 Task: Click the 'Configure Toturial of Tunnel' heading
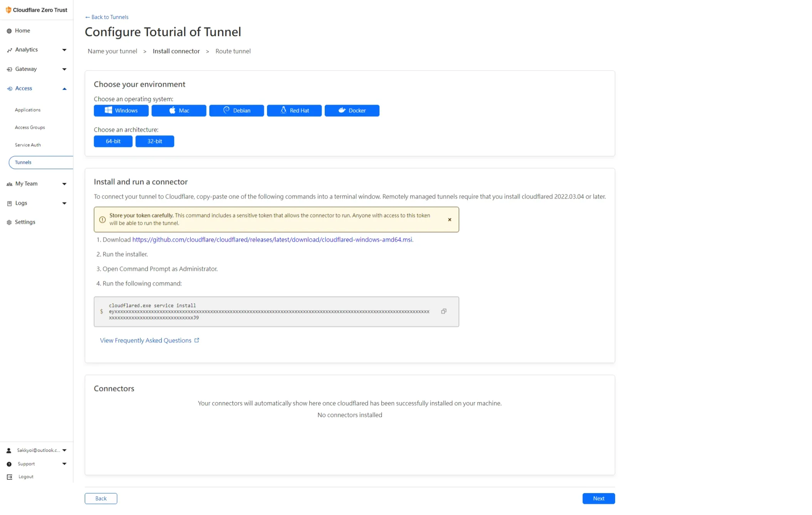163,32
